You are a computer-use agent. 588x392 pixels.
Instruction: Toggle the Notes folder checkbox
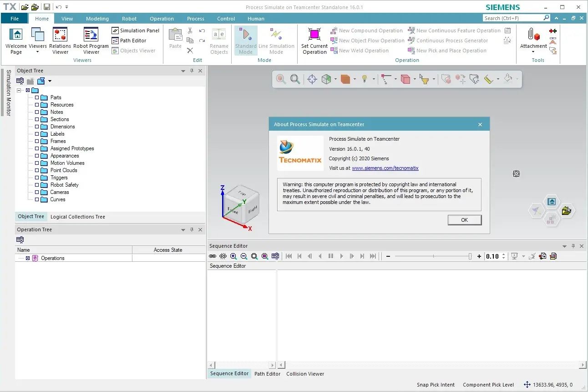(37, 112)
